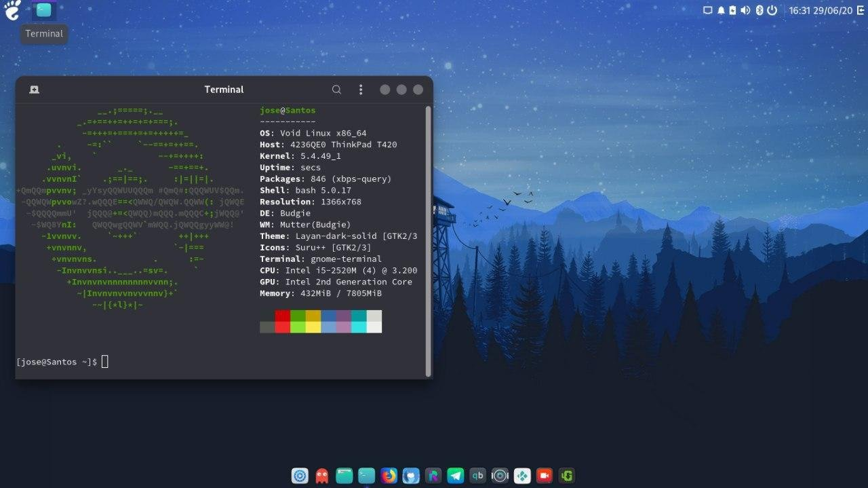Launch the red ghost app in dock
The width and height of the screenshot is (868, 488).
(x=322, y=476)
